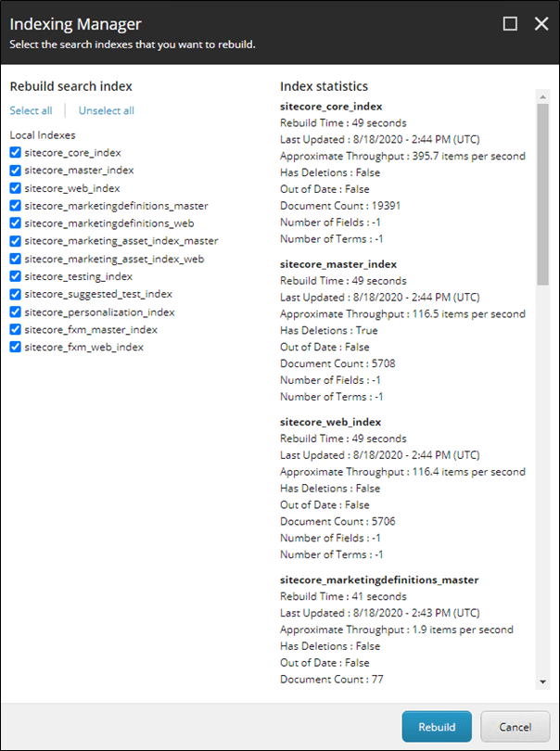This screenshot has width=560, height=751.
Task: Toggle the sitecore_marketing_asset_index_web checkbox
Action: (x=16, y=259)
